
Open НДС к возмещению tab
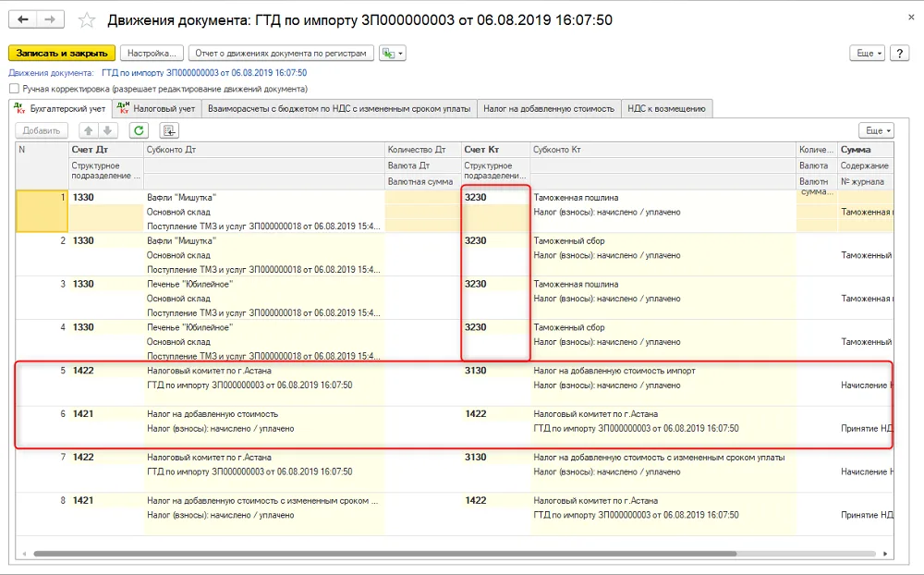666,108
